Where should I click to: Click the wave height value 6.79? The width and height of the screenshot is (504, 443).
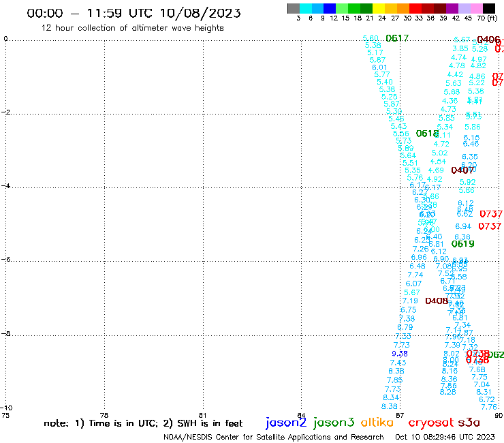[405, 327]
